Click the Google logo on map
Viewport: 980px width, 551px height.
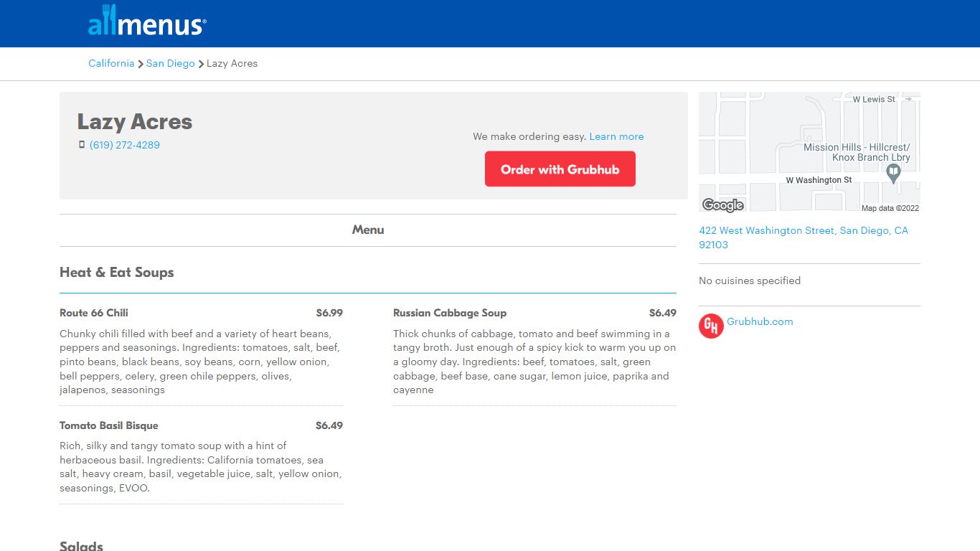click(x=722, y=205)
